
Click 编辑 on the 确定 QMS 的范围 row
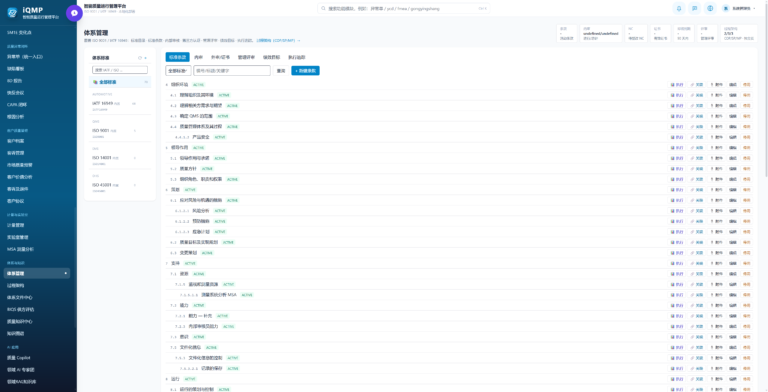coord(733,116)
